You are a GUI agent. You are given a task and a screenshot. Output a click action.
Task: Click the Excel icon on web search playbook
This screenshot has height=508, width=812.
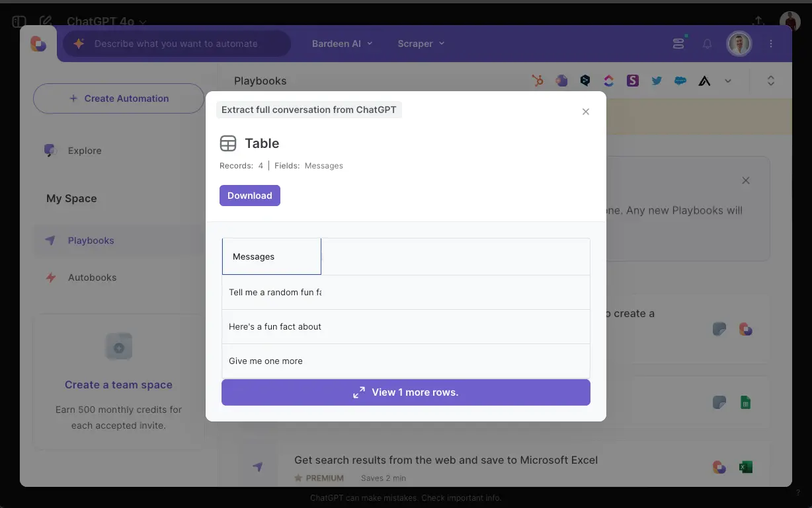[745, 467]
